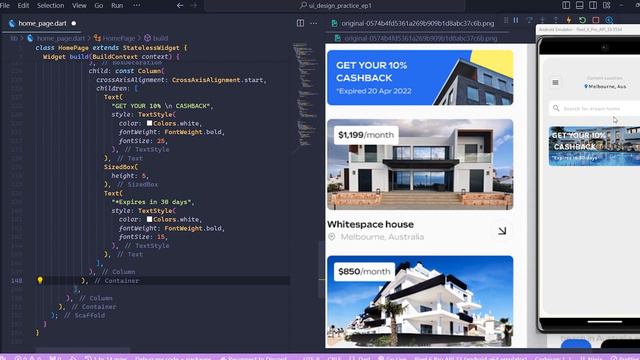The height and width of the screenshot is (360, 640).
Task: Switch to the home_page.dart tab
Action: coord(42,23)
